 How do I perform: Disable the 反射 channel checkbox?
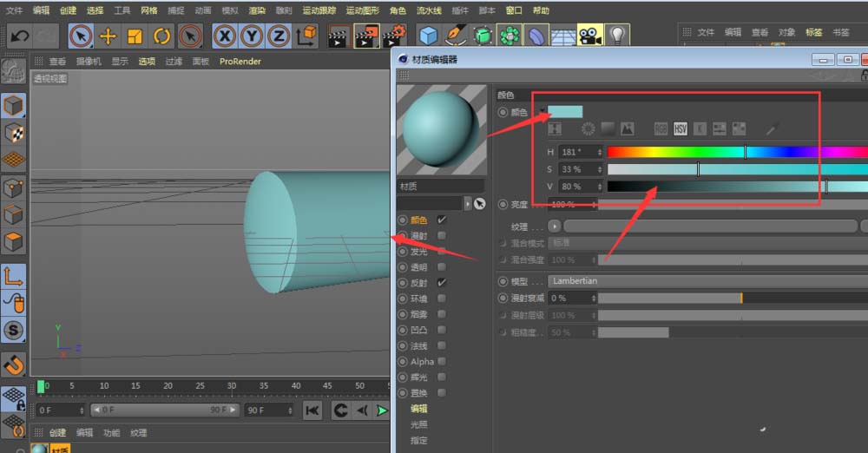pos(442,283)
